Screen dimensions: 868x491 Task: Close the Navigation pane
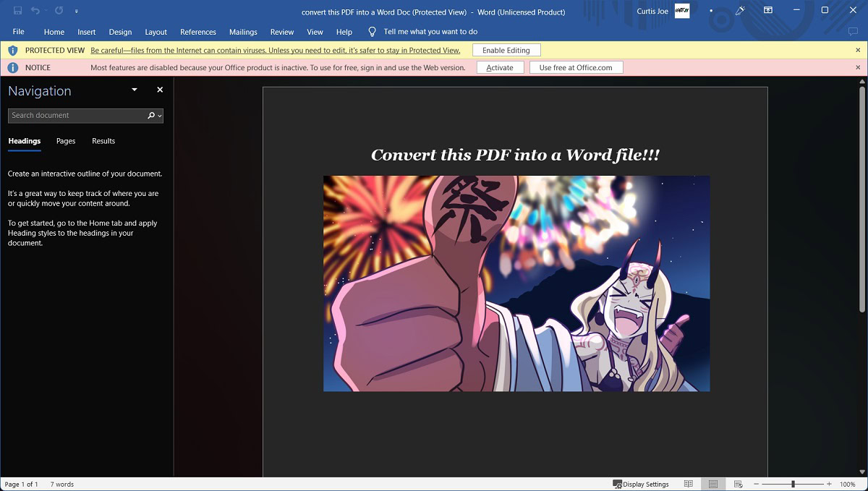click(160, 90)
